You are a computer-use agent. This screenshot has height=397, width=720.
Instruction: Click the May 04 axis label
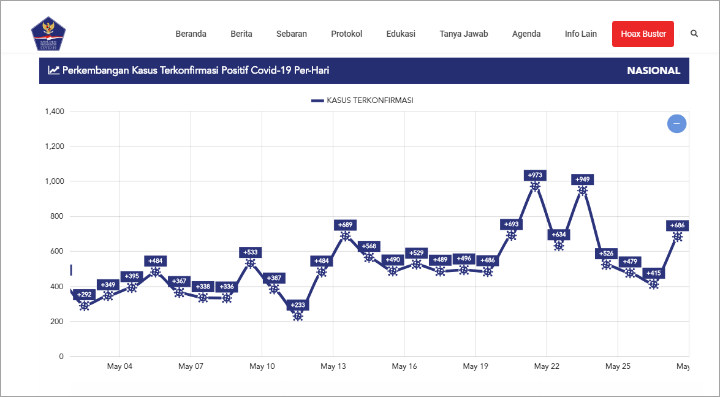tap(119, 366)
